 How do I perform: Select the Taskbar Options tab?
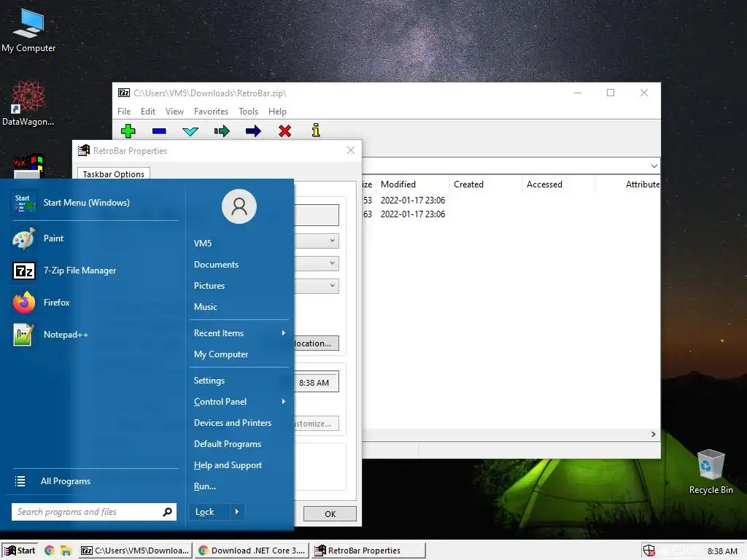(x=113, y=174)
